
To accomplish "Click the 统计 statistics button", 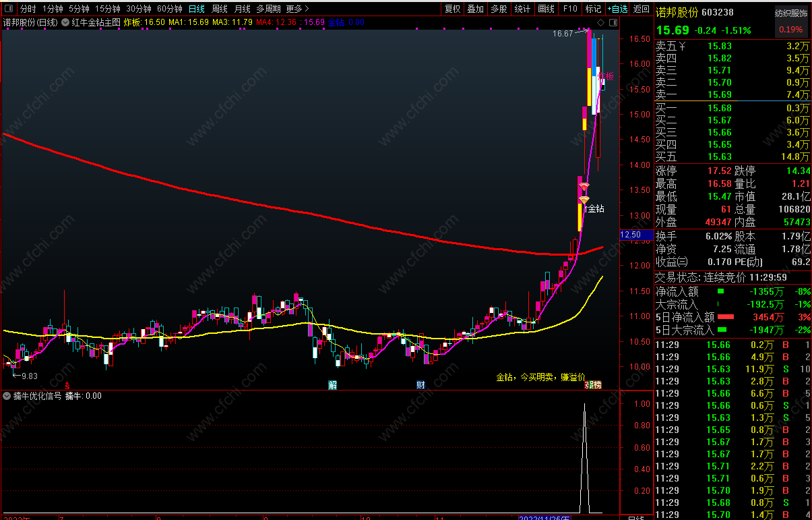I will [522, 9].
